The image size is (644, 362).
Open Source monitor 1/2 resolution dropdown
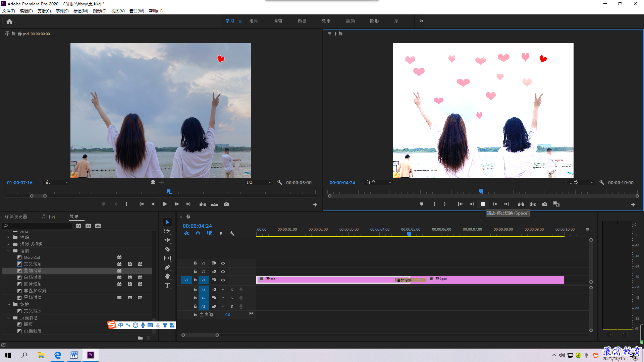tap(259, 183)
